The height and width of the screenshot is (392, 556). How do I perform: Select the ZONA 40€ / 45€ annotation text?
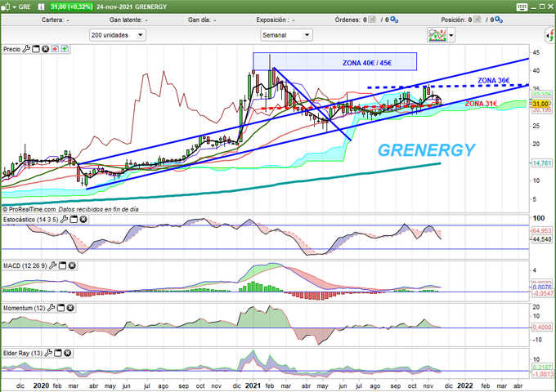point(367,63)
